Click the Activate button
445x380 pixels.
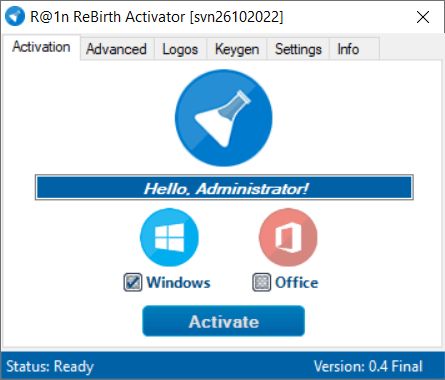pyautogui.click(x=224, y=321)
